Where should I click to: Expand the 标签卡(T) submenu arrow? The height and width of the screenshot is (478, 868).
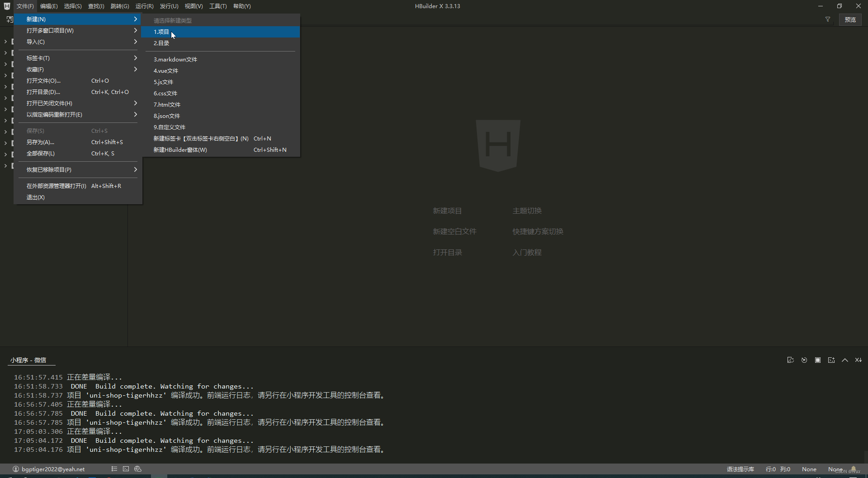(x=135, y=58)
